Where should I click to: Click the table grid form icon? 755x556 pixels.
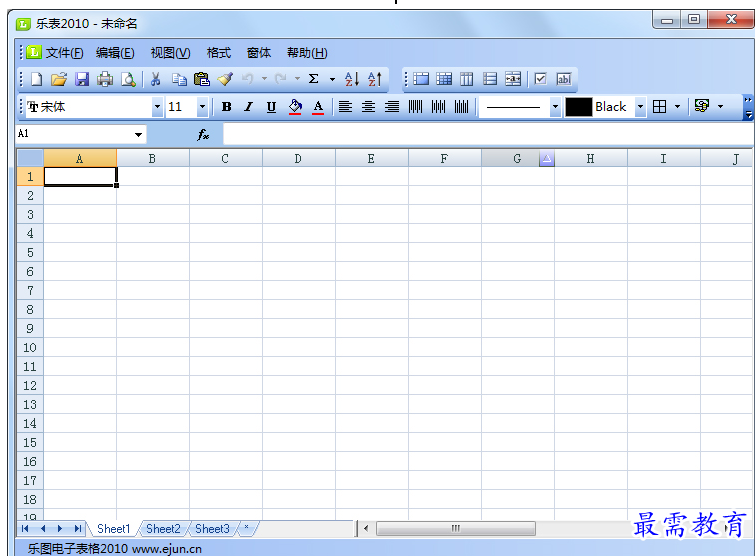click(x=444, y=79)
